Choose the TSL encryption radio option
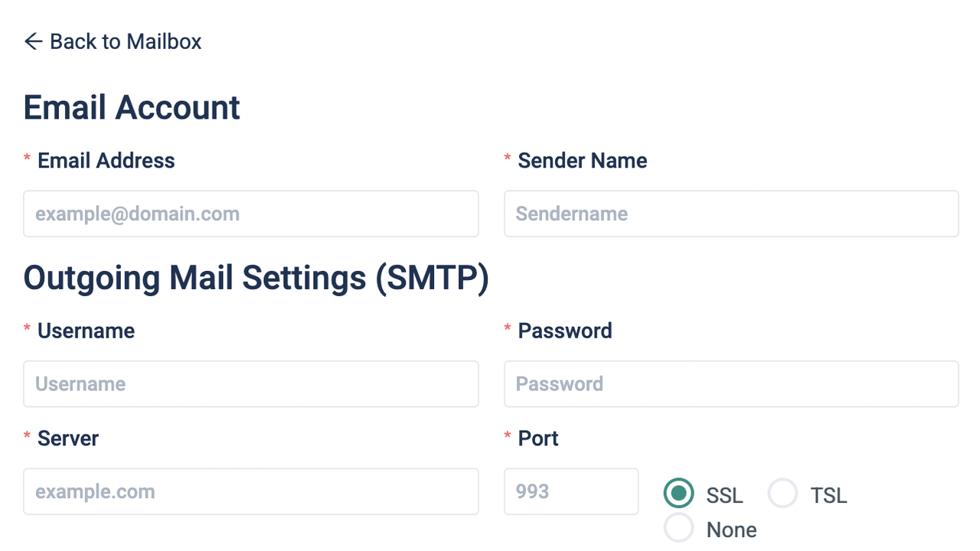 [783, 494]
